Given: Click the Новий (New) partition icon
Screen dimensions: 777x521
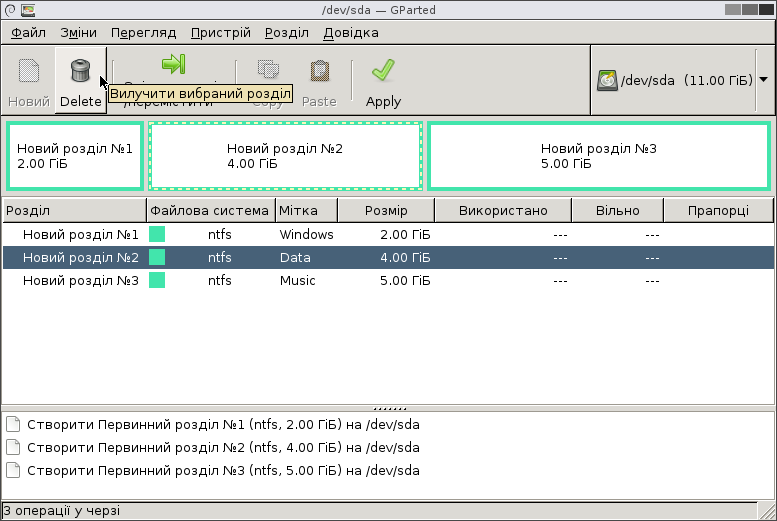Looking at the screenshot, I should pyautogui.click(x=29, y=71).
